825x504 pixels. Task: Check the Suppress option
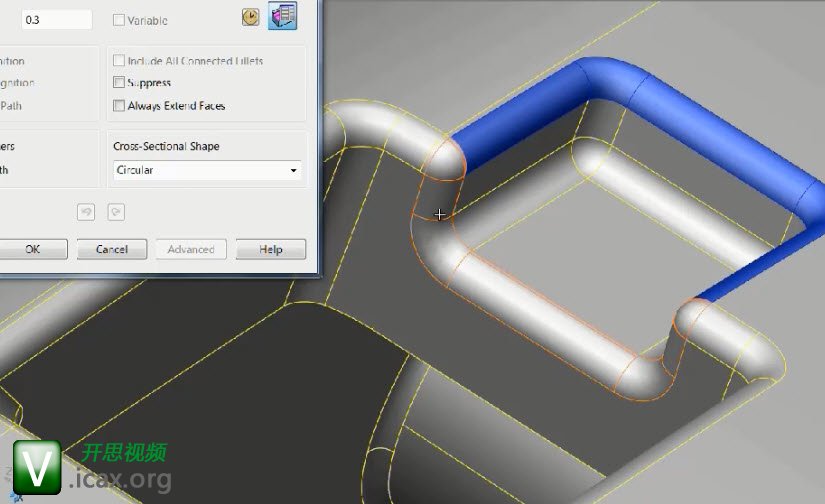(x=119, y=83)
